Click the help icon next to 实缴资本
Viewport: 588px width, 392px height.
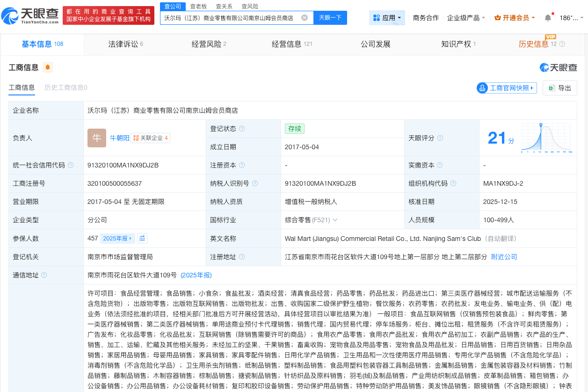click(x=440, y=165)
